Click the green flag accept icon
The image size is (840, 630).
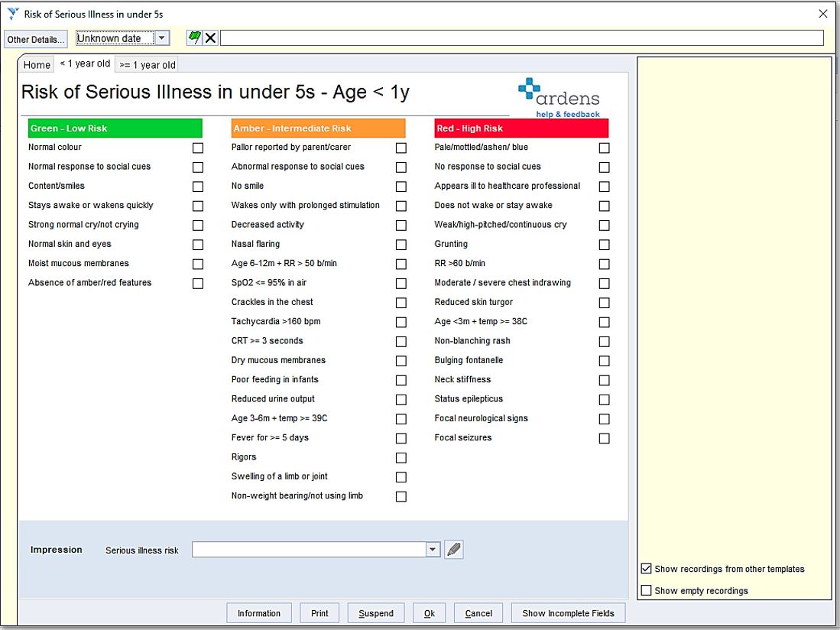(x=194, y=38)
